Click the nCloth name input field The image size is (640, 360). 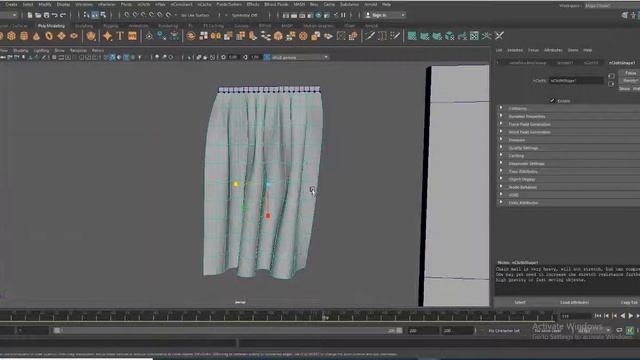(576, 81)
